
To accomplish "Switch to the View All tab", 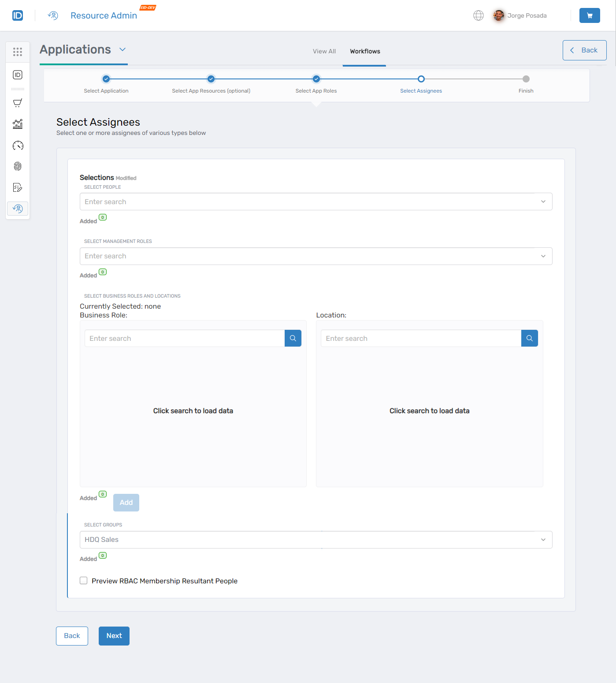I will click(324, 51).
